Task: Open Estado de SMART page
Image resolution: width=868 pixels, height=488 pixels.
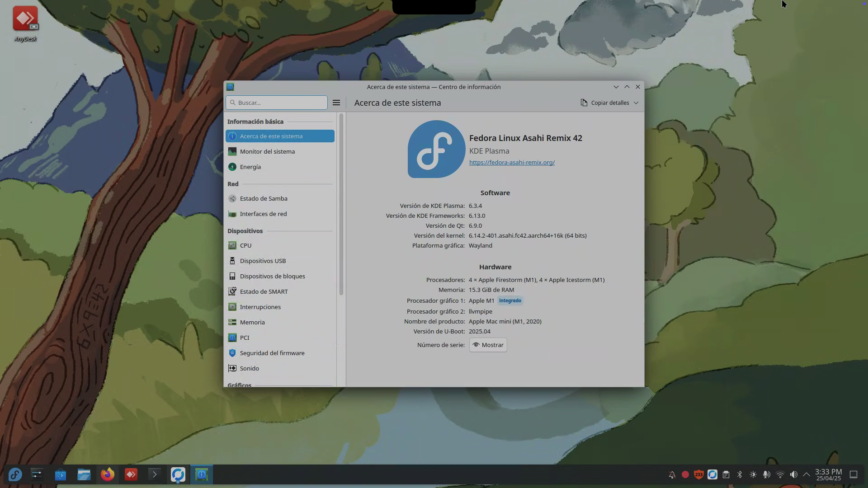Action: pos(264,291)
